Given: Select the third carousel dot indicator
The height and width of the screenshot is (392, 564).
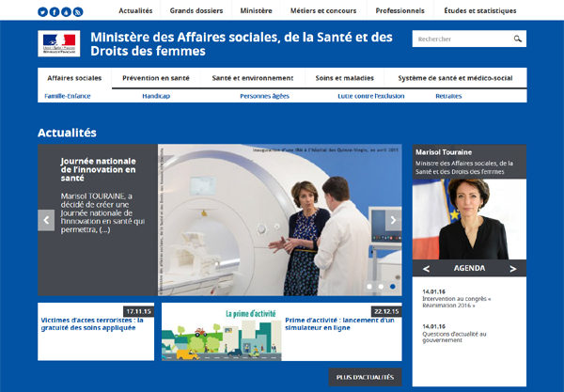Looking at the screenshot, I should 392,287.
